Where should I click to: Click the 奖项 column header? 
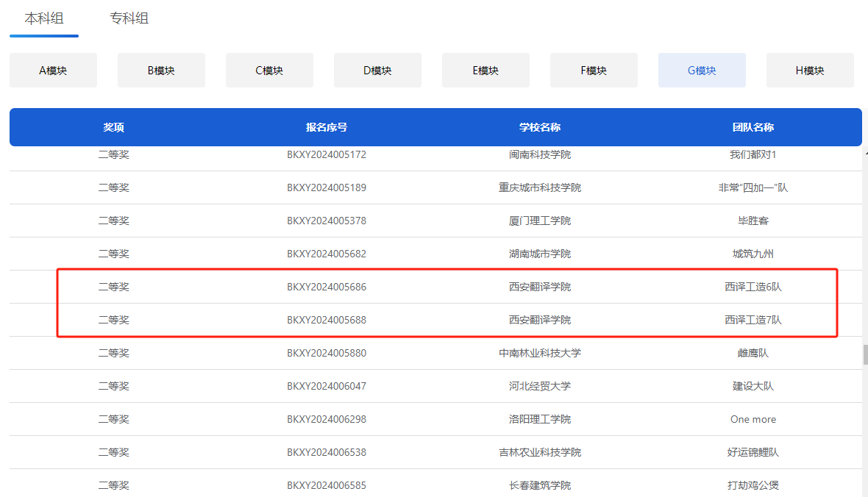coord(114,127)
